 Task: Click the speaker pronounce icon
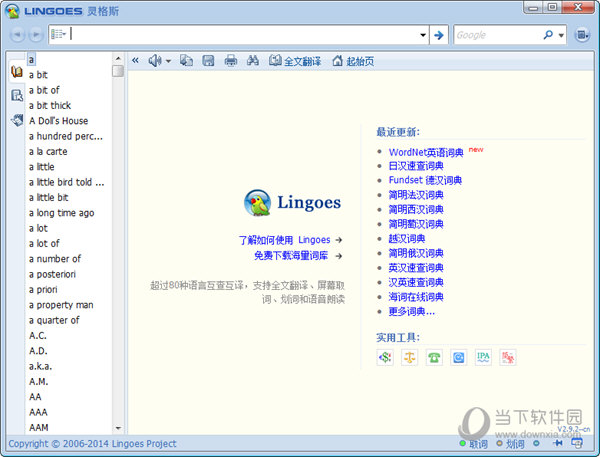(x=155, y=60)
